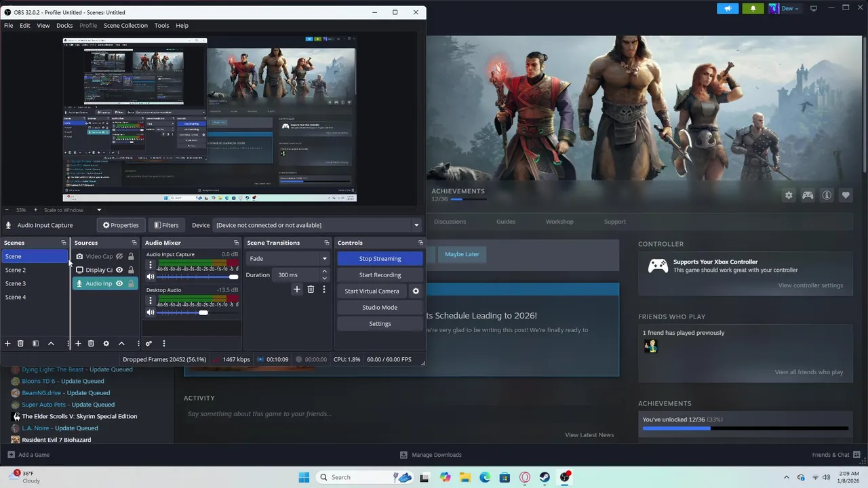Mute Audio Input Capture speaker icon

(x=151, y=277)
